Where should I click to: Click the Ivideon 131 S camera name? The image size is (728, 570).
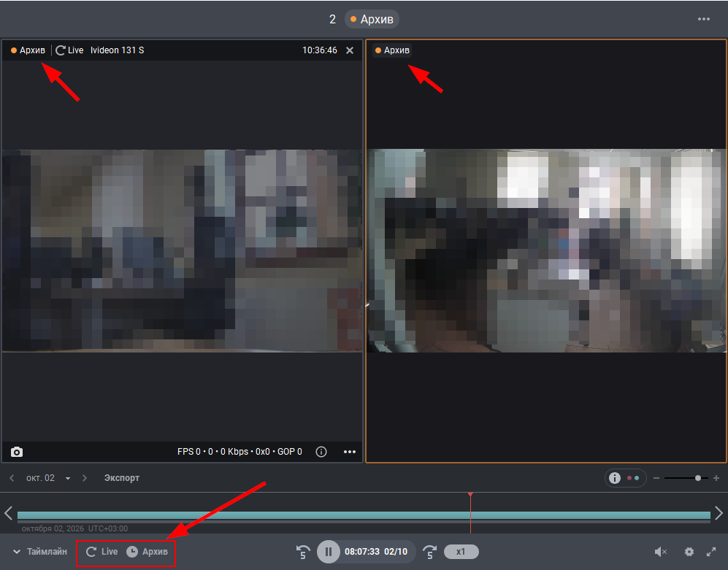pyautogui.click(x=118, y=50)
